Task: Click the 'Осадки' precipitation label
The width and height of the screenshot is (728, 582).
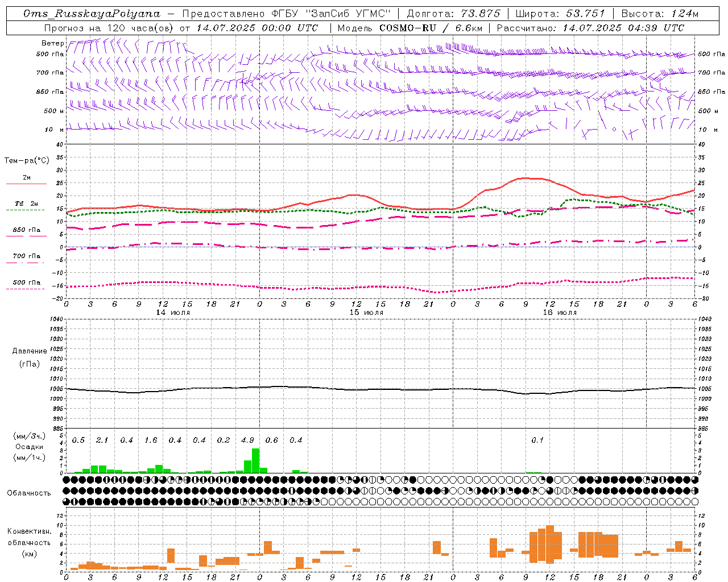Action: tap(30, 447)
